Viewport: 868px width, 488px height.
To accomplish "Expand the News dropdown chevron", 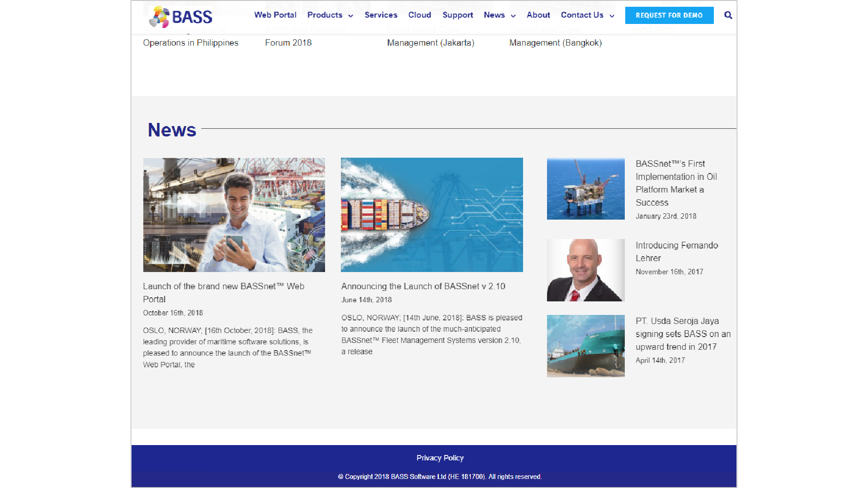I will 513,16.
